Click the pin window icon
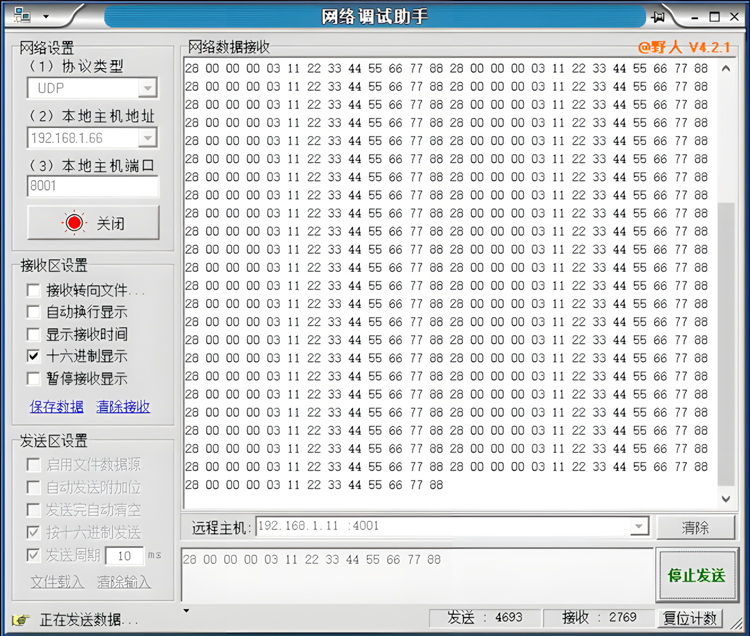The width and height of the screenshot is (750, 636). (x=657, y=17)
